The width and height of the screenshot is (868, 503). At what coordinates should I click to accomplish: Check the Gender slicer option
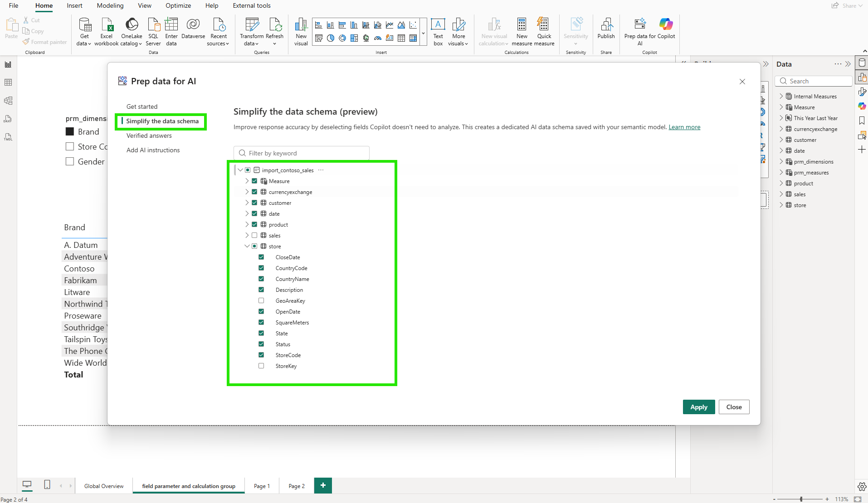coord(70,161)
